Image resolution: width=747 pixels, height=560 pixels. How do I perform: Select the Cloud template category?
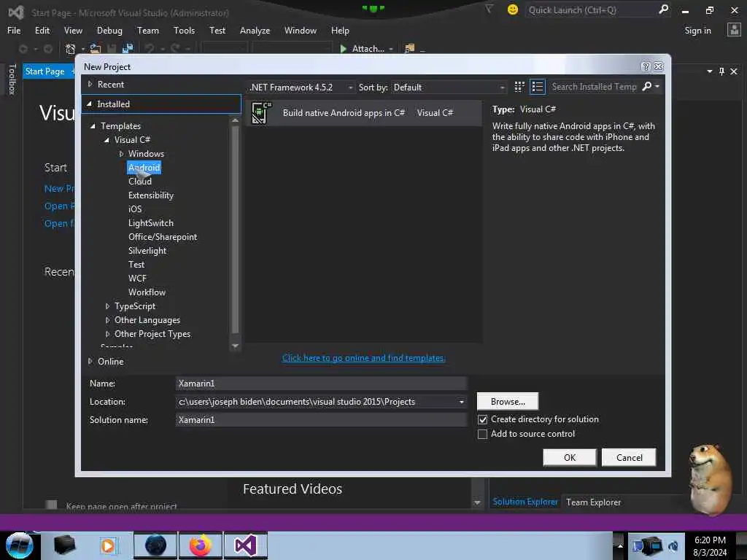pos(140,182)
